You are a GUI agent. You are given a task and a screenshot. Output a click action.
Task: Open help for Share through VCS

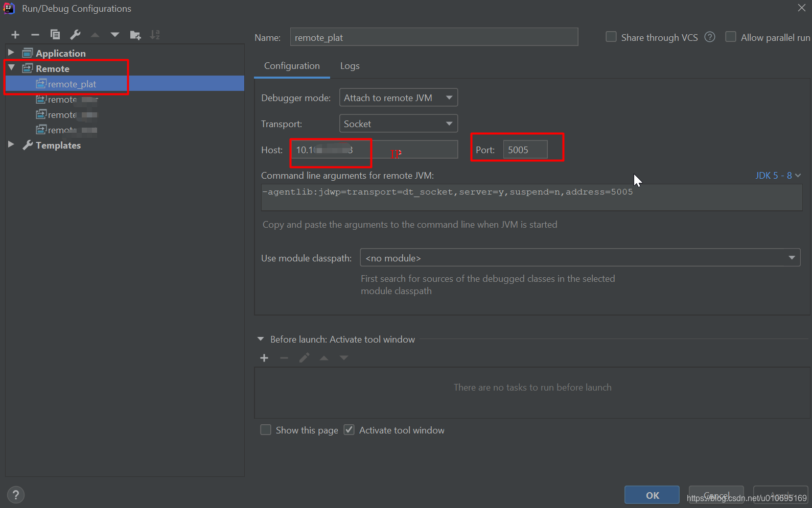coord(710,37)
